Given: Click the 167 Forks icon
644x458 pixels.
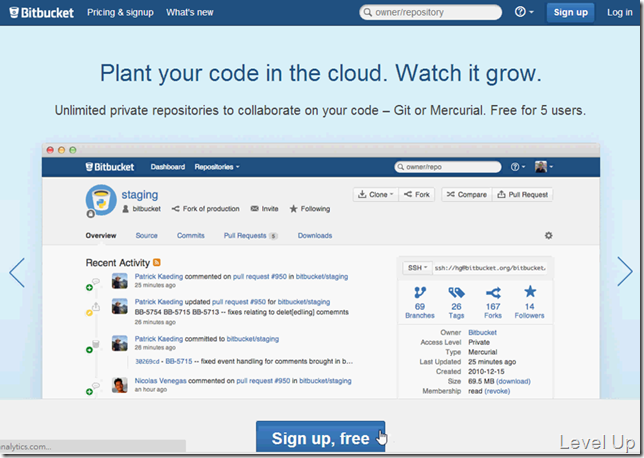Looking at the screenshot, I should pos(493,292).
